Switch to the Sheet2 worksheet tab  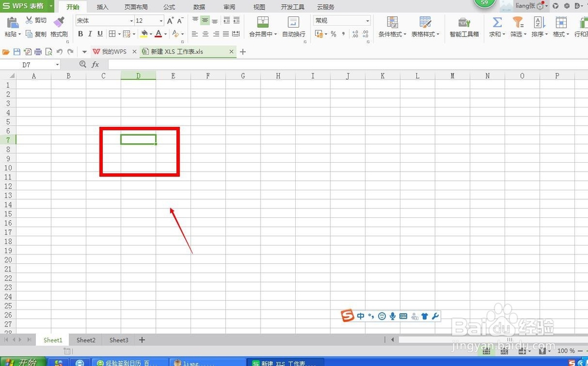coord(85,340)
